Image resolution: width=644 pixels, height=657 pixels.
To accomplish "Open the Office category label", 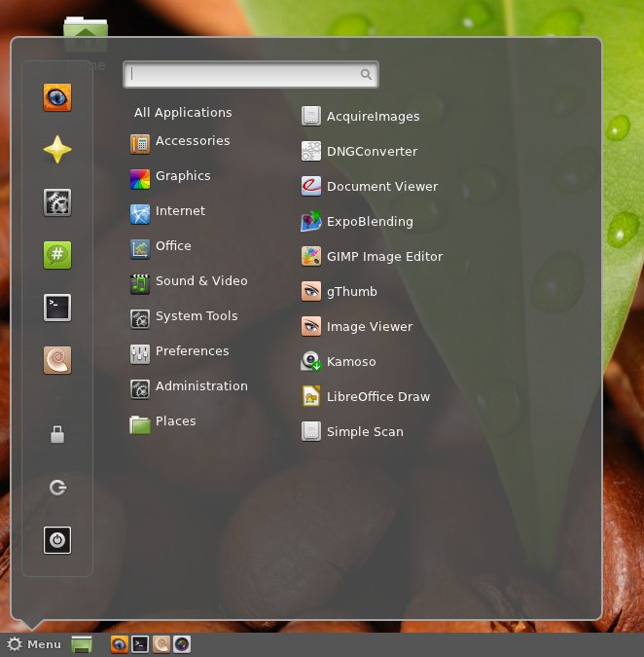I will (173, 245).
